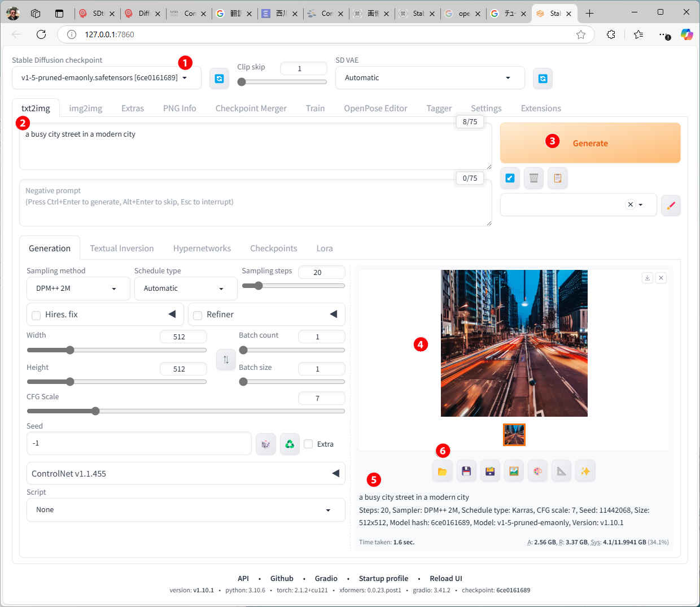Reuse seed with the green recycle icon

click(x=290, y=444)
